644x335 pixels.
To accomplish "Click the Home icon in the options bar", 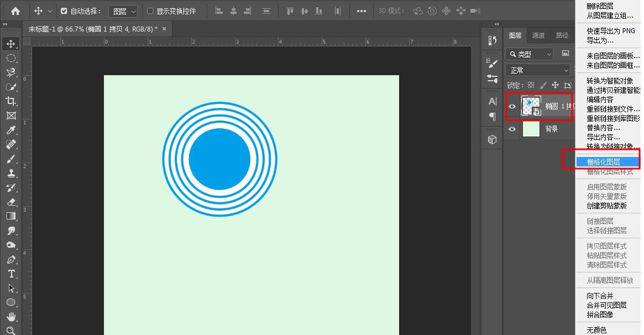I will (x=15, y=10).
